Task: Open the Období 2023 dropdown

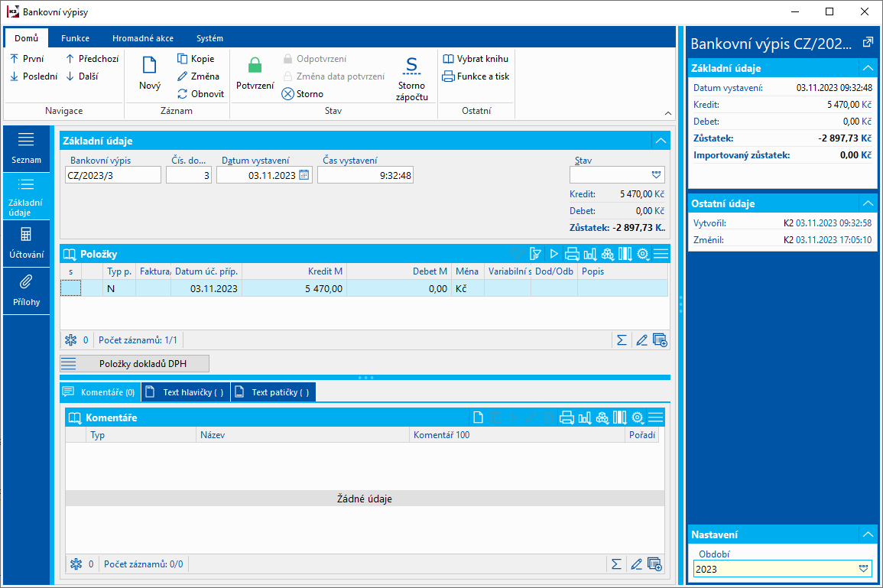Action: (864, 568)
